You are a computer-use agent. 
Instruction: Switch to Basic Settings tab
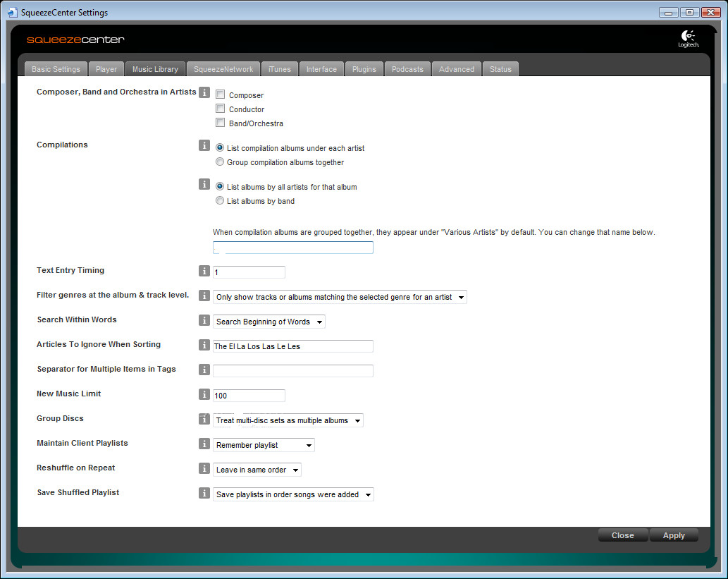pos(56,69)
